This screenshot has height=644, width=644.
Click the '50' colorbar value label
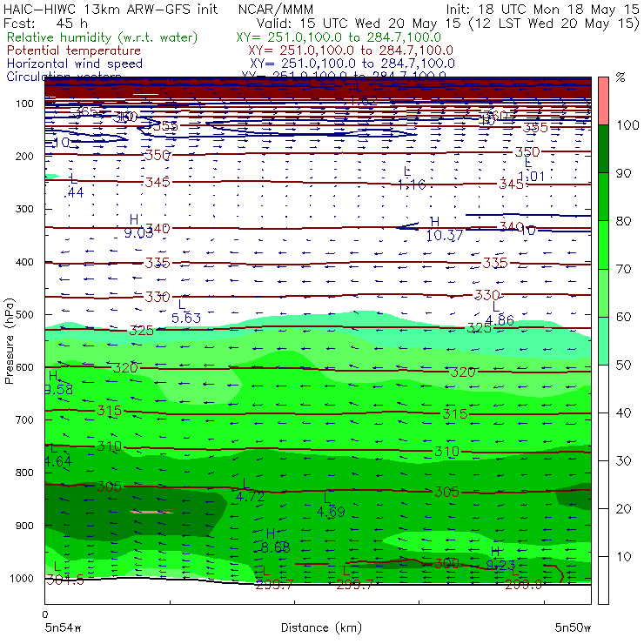click(x=623, y=366)
